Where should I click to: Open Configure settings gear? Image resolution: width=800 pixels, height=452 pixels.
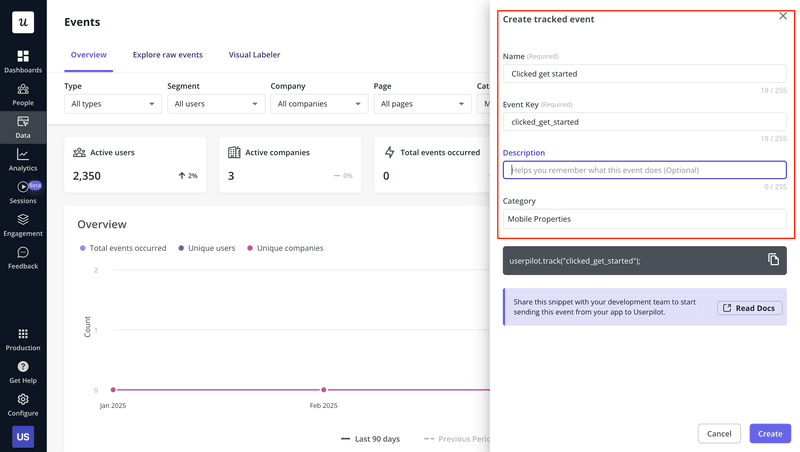(x=23, y=399)
